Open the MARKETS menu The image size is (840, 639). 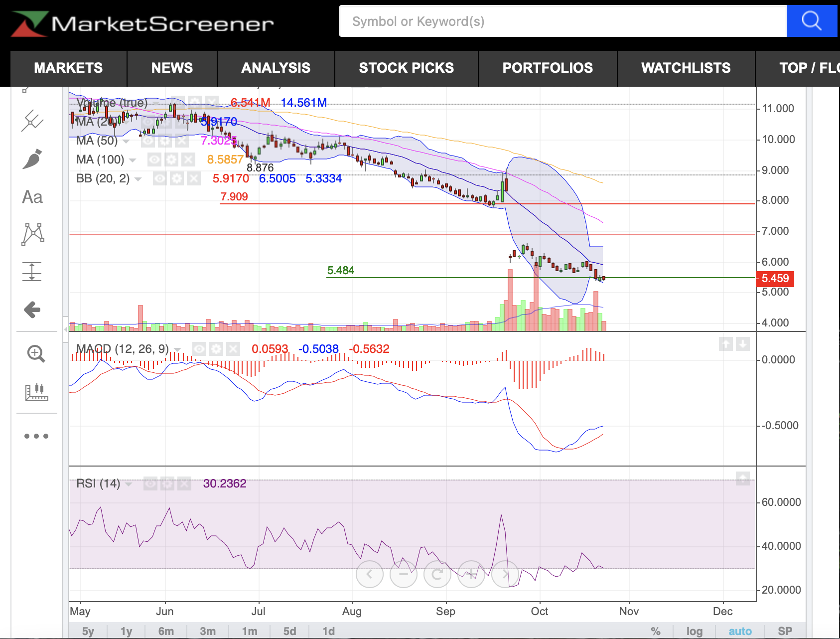(68, 68)
